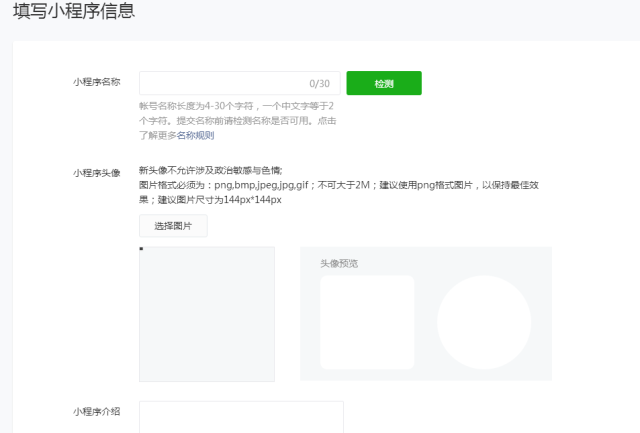Click the 填写小程序信息 page title
640x433 pixels.
74,10
